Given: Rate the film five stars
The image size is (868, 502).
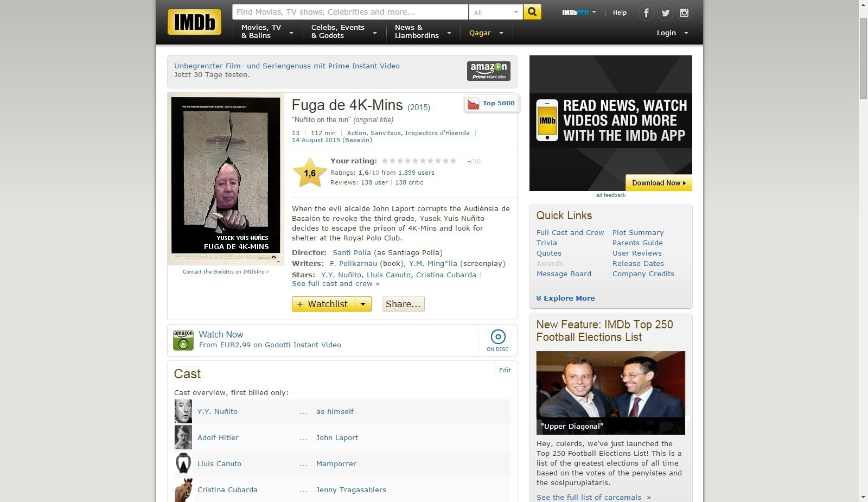Looking at the screenshot, I should pos(415,161).
